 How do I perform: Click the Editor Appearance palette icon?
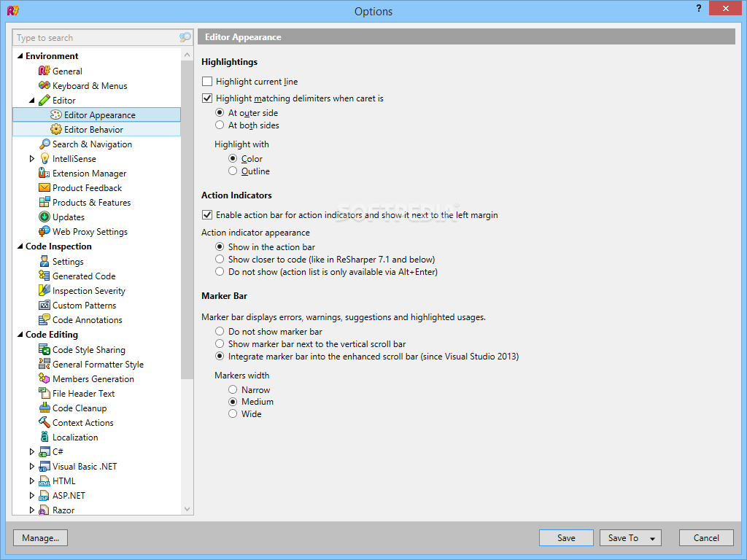pos(56,114)
